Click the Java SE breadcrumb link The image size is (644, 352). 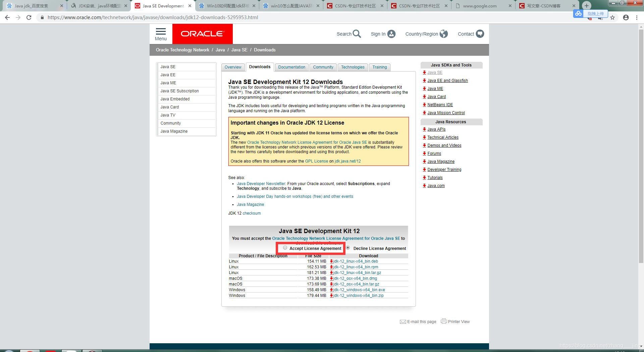239,50
